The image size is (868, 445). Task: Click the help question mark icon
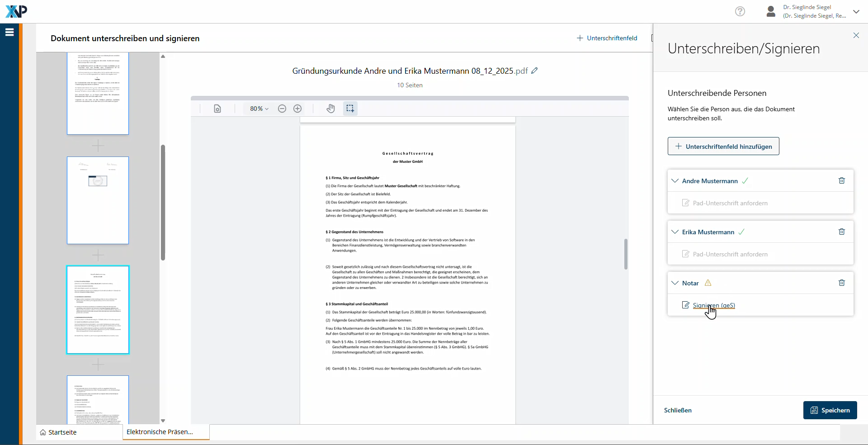740,11
